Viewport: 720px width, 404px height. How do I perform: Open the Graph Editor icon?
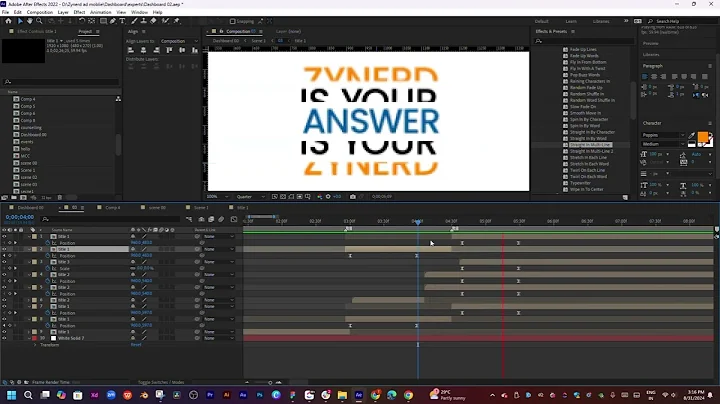(x=234, y=219)
